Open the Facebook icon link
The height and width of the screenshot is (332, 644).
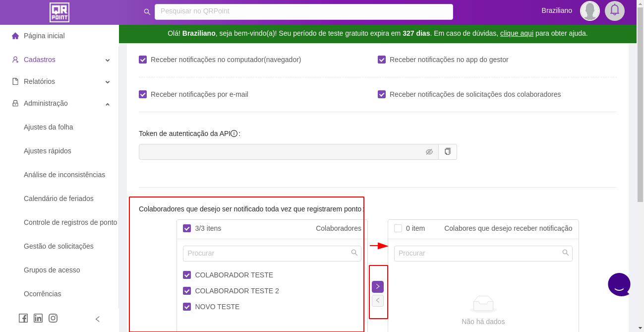click(23, 319)
